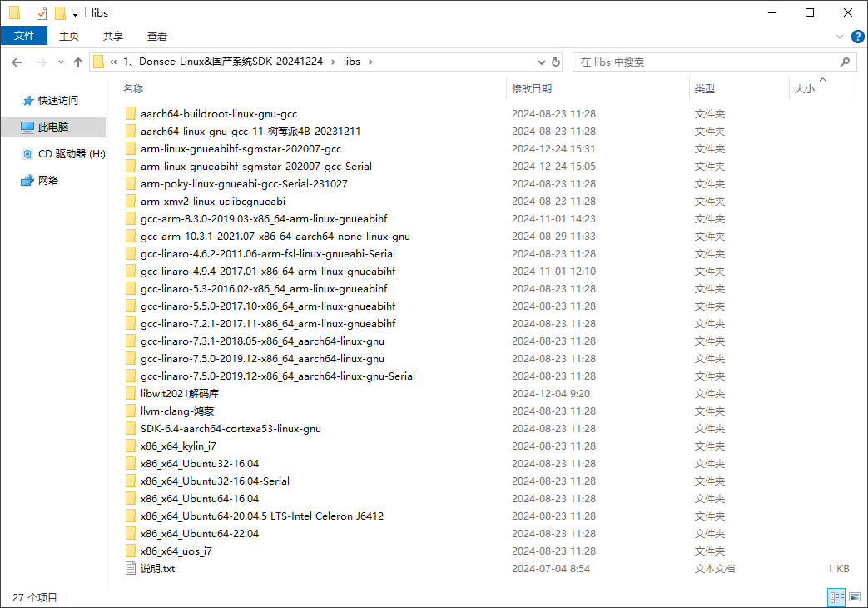
Task: Switch to details view icon
Action: point(836,597)
